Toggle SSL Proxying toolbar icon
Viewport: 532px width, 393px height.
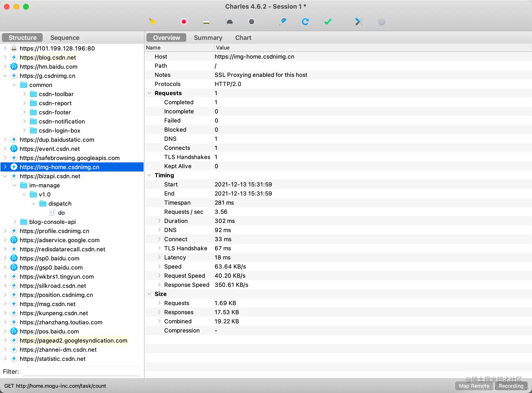click(x=207, y=22)
